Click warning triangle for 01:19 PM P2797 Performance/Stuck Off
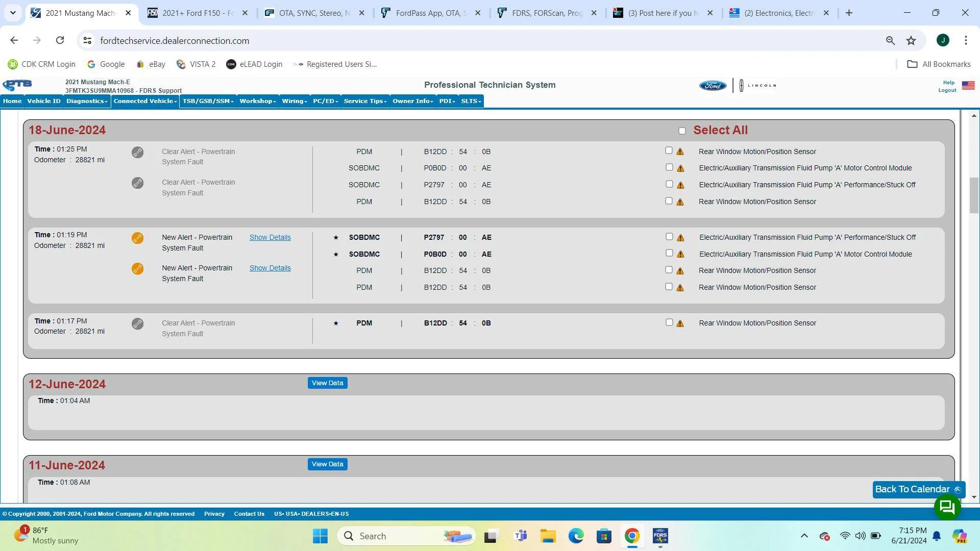 [x=680, y=238]
